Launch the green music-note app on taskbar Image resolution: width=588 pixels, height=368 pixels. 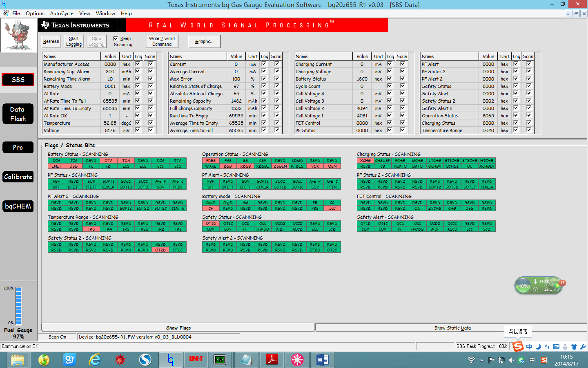(x=44, y=360)
